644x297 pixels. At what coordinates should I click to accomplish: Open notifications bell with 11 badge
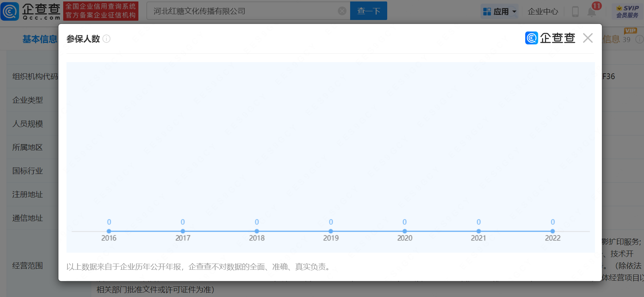[x=592, y=12]
